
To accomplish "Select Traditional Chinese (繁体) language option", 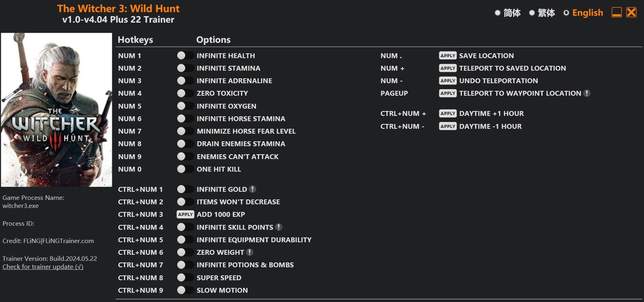I will tap(532, 13).
